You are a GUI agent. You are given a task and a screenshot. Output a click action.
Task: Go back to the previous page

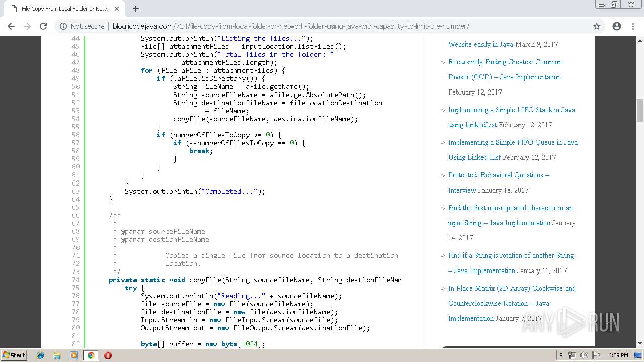click(x=11, y=26)
